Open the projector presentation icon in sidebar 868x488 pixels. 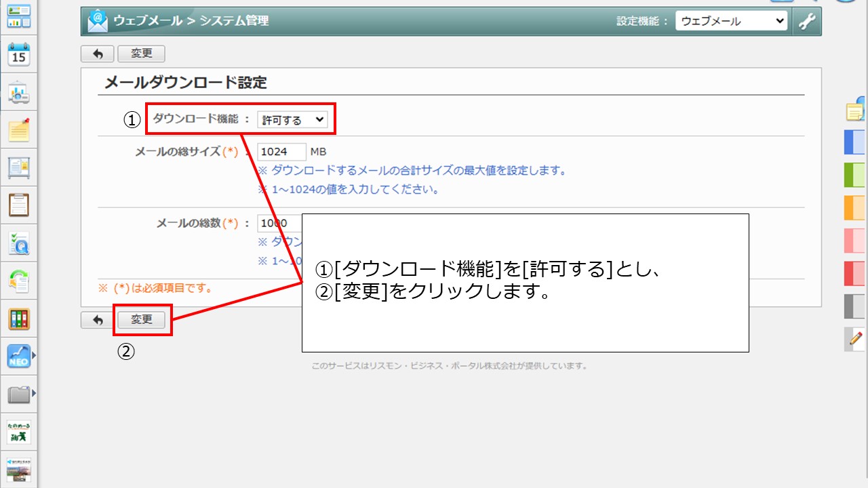pos(18,92)
